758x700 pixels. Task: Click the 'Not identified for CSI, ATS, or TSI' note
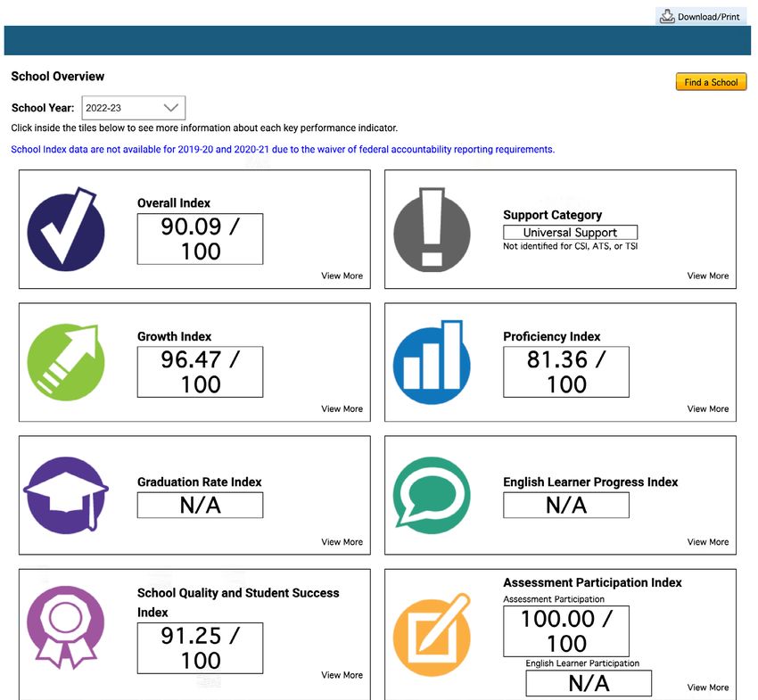[x=571, y=246]
